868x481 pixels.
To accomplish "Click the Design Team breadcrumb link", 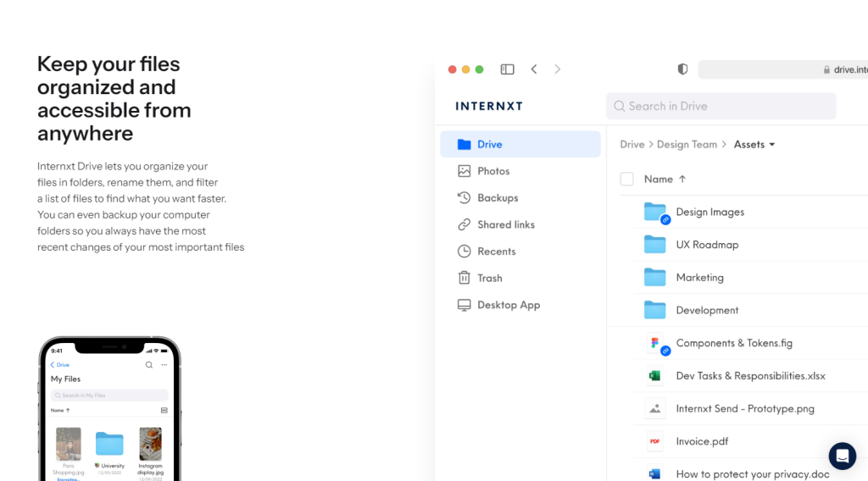I will click(x=687, y=145).
